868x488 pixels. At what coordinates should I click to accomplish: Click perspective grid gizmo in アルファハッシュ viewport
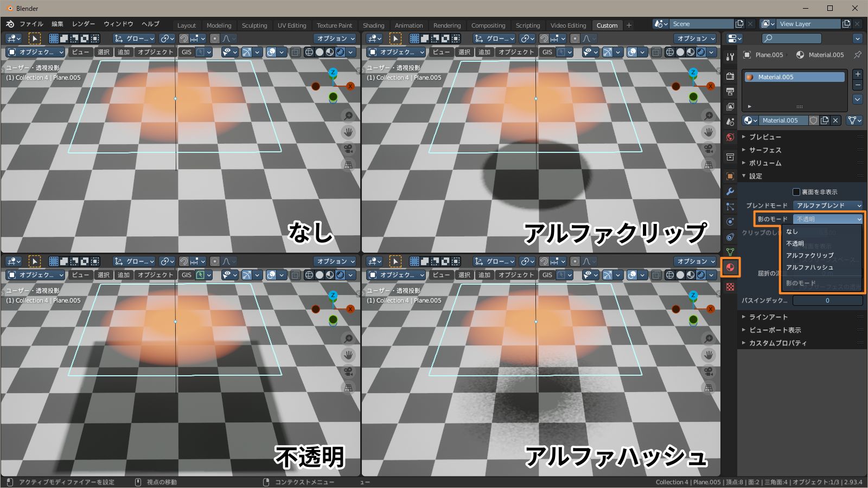(x=709, y=388)
